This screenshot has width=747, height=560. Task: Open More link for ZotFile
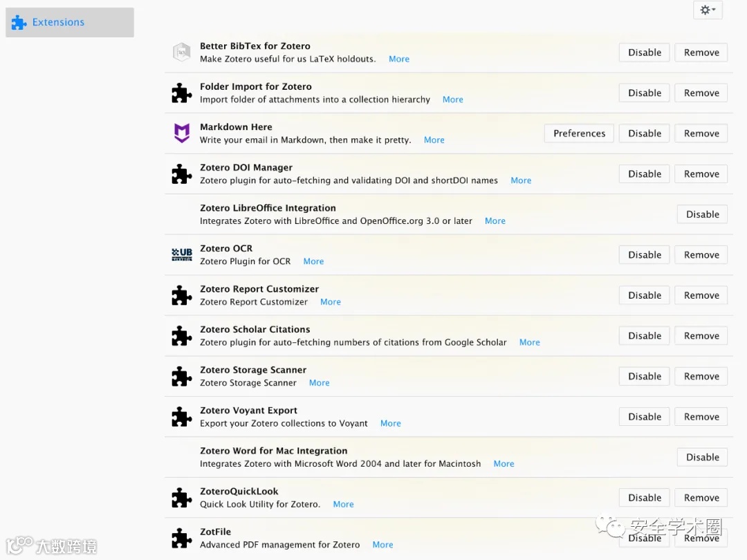coord(382,545)
